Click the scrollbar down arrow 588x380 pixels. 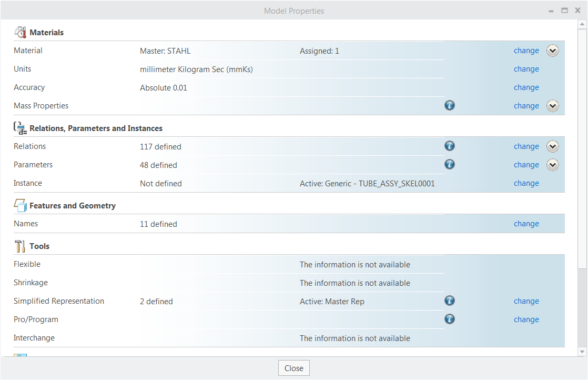[582, 351]
